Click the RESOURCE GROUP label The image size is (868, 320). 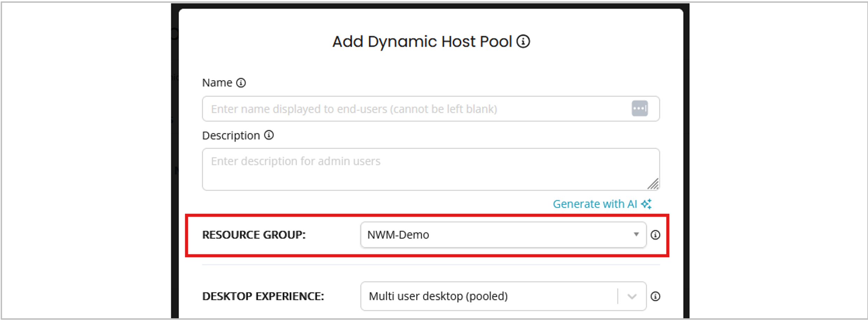pos(254,235)
